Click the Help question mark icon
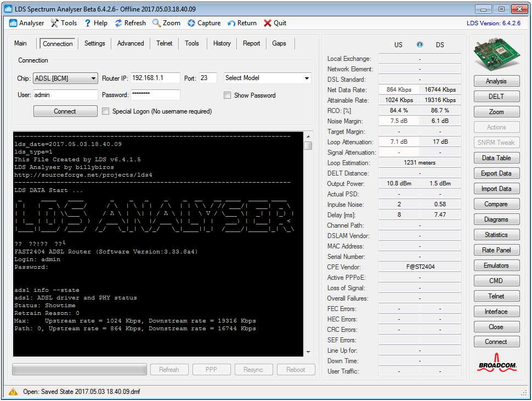 pos(87,23)
